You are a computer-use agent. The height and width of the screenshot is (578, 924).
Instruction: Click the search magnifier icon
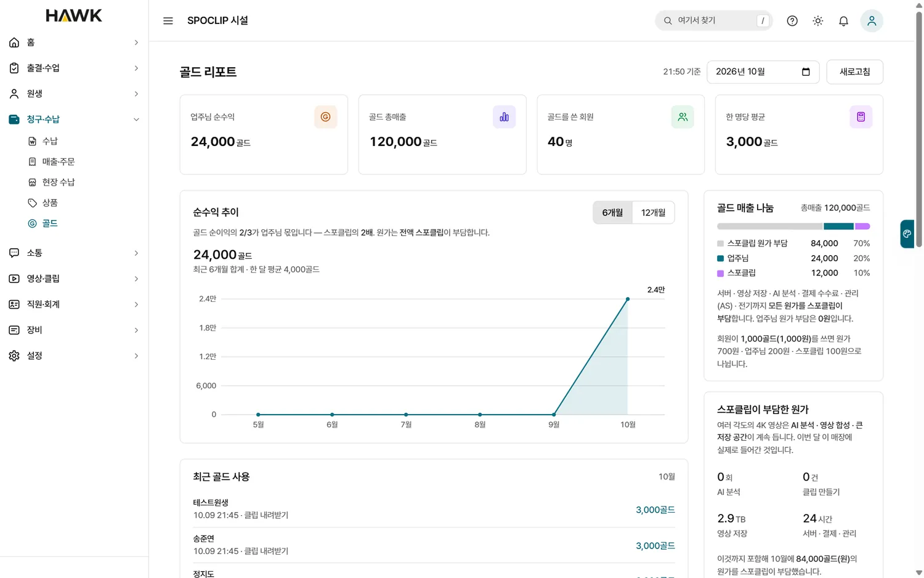(668, 21)
